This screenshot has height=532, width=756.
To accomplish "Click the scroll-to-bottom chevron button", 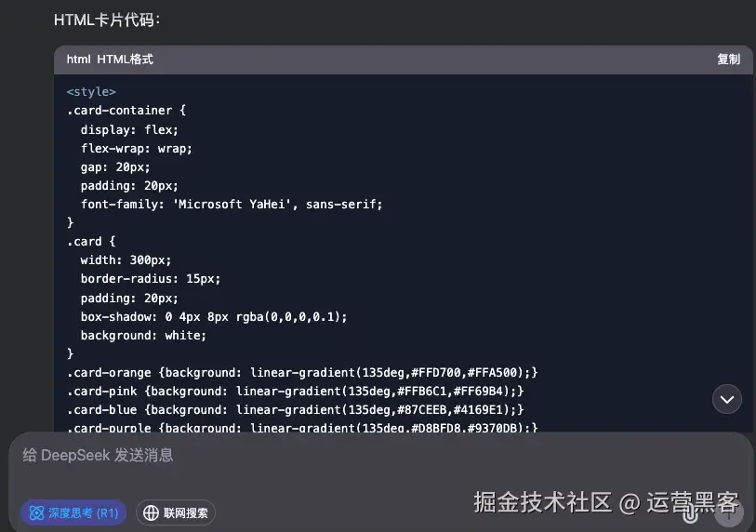I will 727,399.
